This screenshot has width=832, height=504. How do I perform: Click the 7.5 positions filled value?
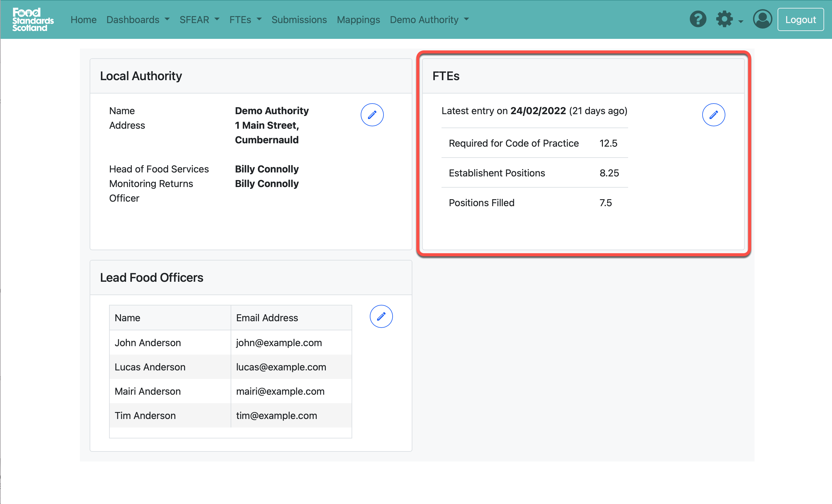pos(605,203)
